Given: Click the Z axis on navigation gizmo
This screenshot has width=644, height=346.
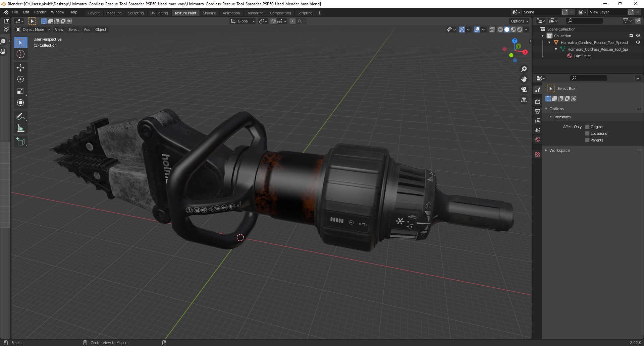Looking at the screenshot, I should click(x=515, y=41).
